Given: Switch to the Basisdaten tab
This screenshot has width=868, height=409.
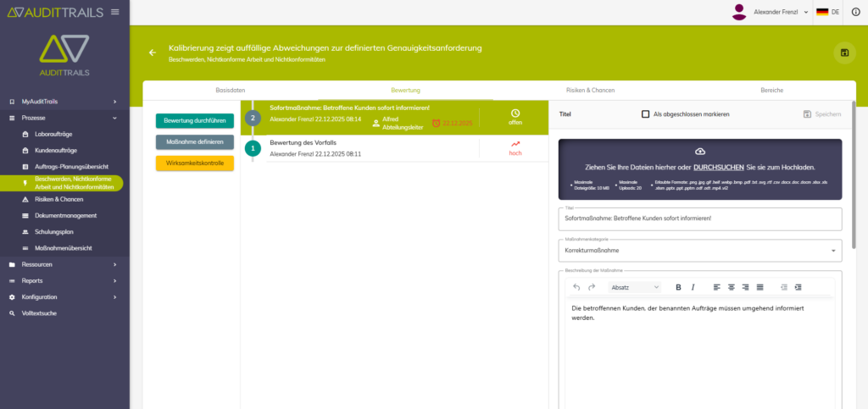Looking at the screenshot, I should (x=230, y=90).
